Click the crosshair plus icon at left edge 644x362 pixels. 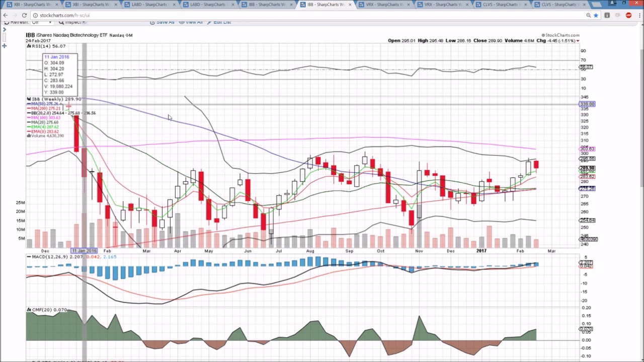(4, 46)
